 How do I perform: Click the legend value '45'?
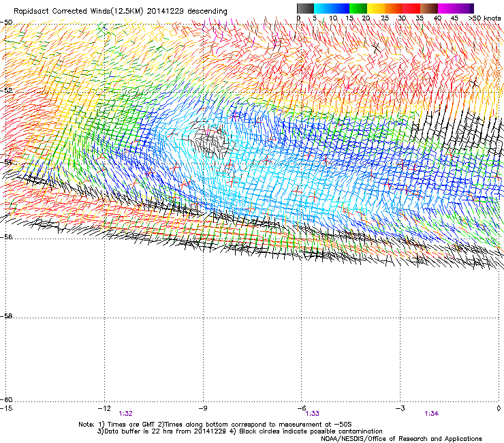[x=454, y=18]
